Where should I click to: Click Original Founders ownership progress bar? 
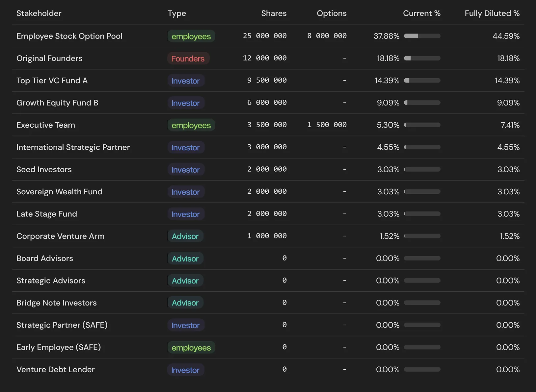(x=422, y=59)
